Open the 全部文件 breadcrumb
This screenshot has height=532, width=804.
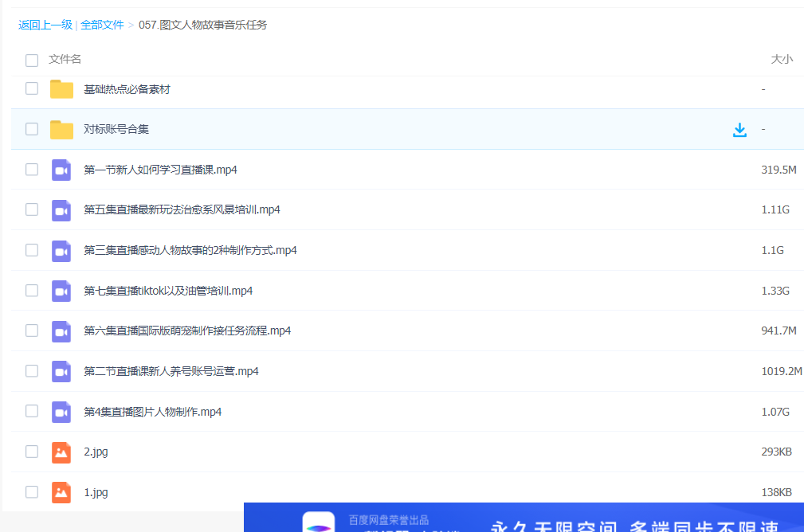pyautogui.click(x=101, y=25)
